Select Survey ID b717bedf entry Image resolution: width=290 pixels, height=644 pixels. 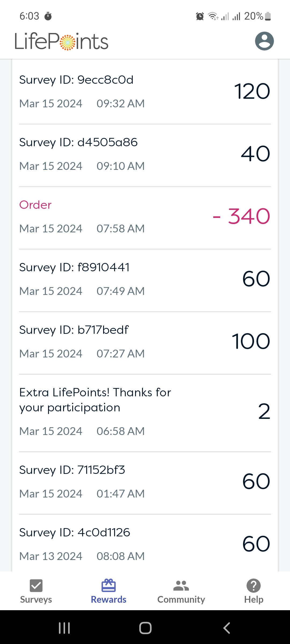click(x=145, y=343)
